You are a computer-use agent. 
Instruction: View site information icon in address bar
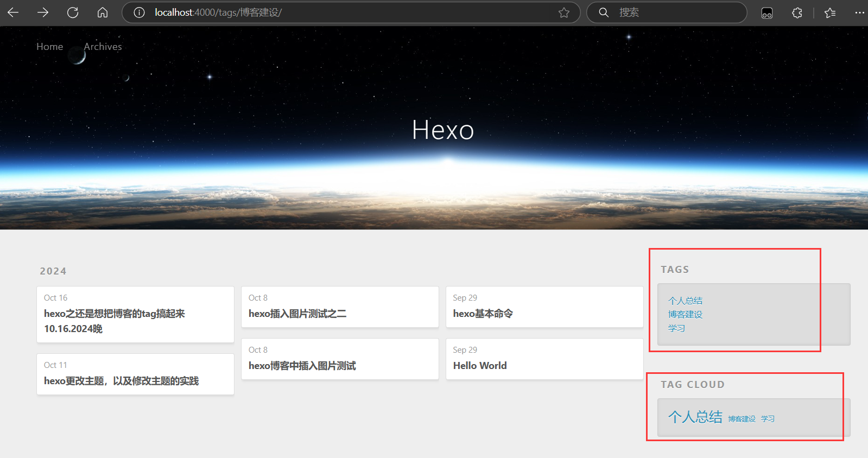(139, 12)
